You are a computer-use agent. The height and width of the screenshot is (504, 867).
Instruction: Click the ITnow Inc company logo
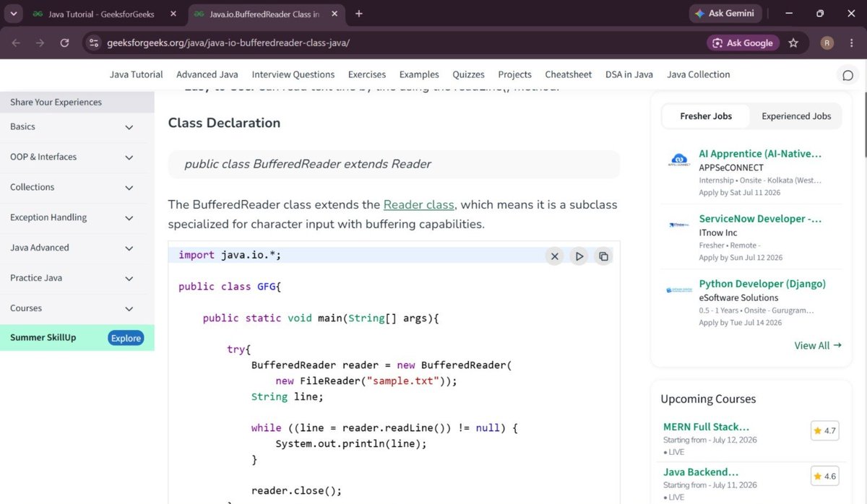click(x=679, y=225)
